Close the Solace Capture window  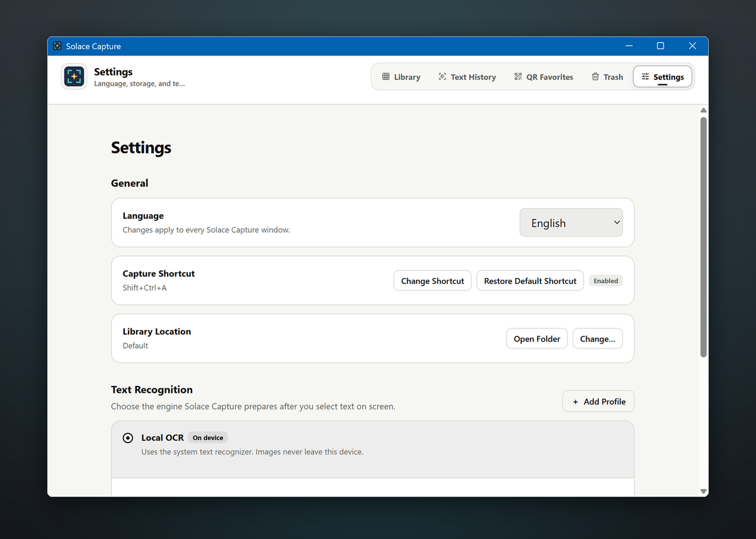692,46
